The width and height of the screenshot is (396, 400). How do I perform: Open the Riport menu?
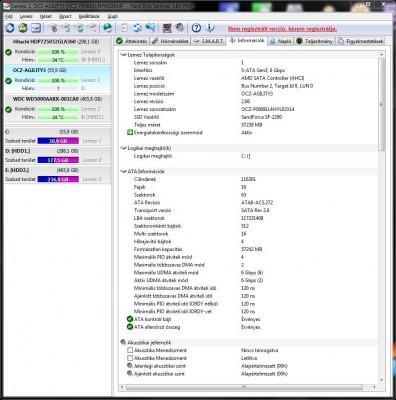pyautogui.click(x=65, y=16)
